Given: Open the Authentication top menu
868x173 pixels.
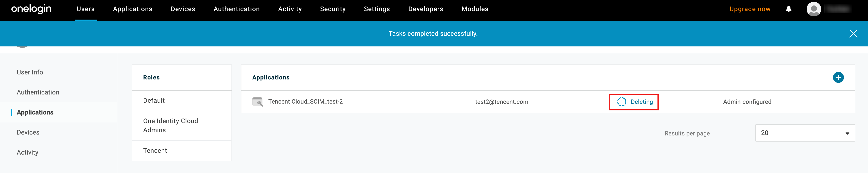Looking at the screenshot, I should [x=236, y=9].
